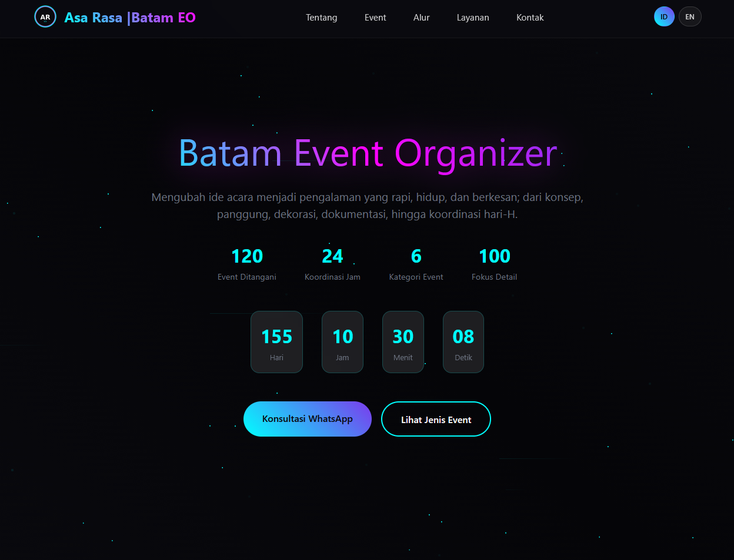Open the Event navigation item
734x560 pixels.
(x=375, y=18)
